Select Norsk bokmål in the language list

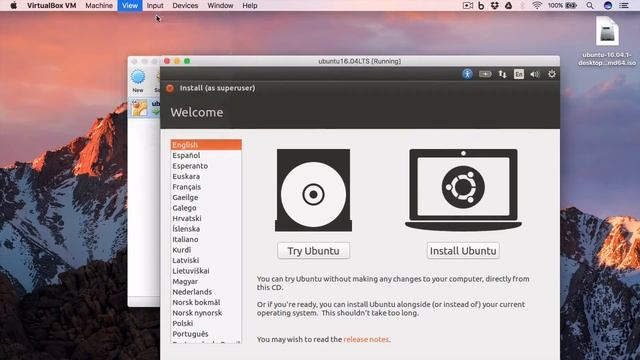point(206,302)
